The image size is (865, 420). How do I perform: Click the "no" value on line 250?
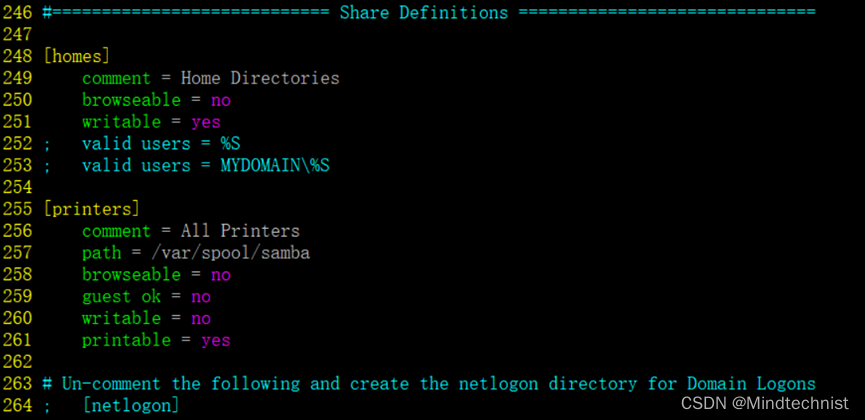click(x=220, y=100)
